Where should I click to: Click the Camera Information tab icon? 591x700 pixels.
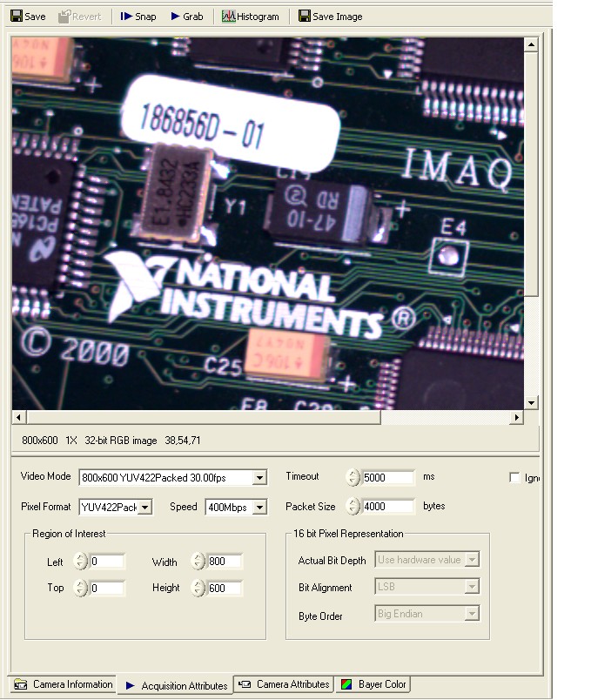[20, 684]
